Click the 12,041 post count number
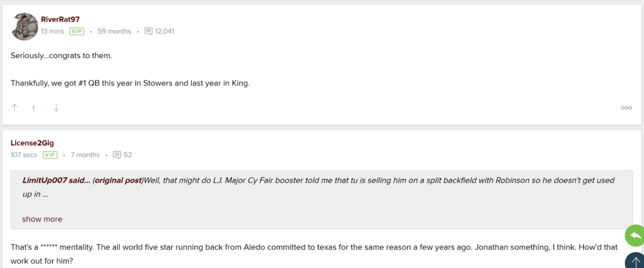Screen dimensions: 644x268 click(x=165, y=31)
